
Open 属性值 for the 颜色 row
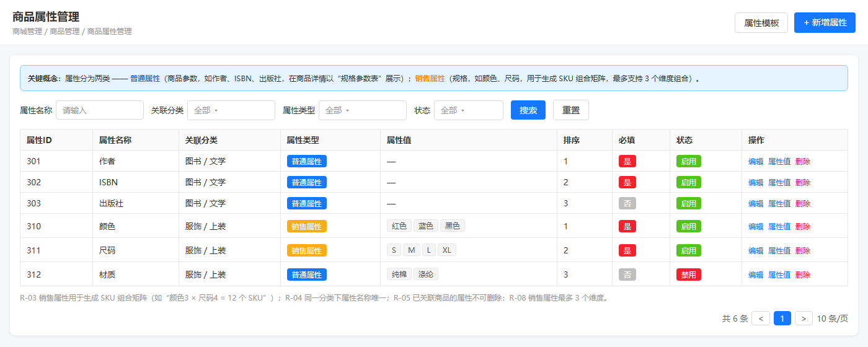pos(779,226)
